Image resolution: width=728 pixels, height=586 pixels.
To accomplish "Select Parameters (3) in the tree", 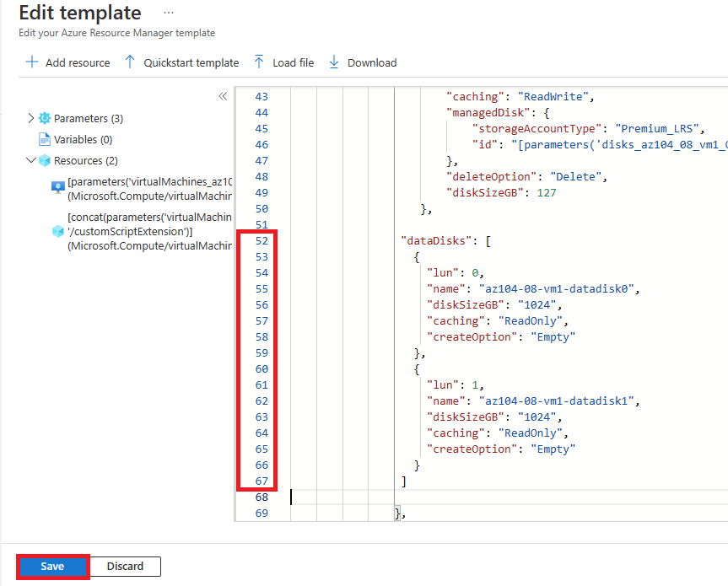I will pyautogui.click(x=89, y=118).
